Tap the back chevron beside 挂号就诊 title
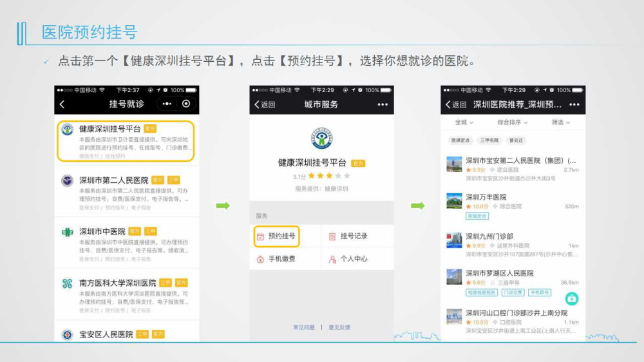 click(x=62, y=104)
